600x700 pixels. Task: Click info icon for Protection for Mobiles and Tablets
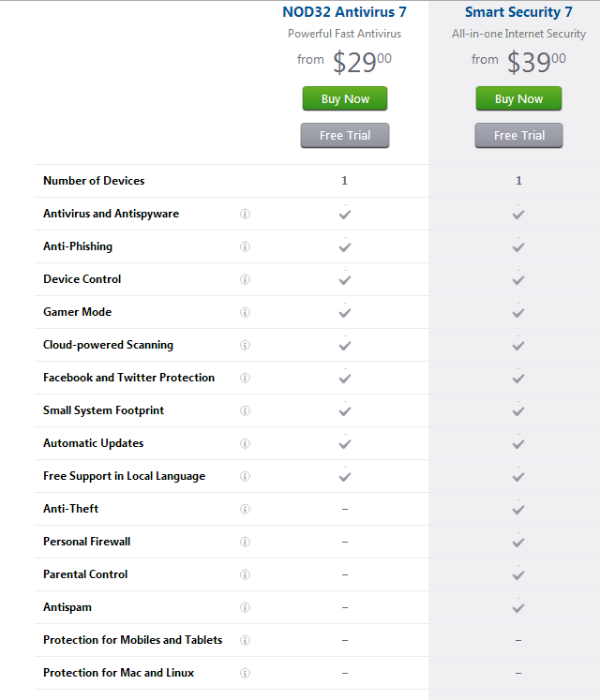pyautogui.click(x=245, y=640)
